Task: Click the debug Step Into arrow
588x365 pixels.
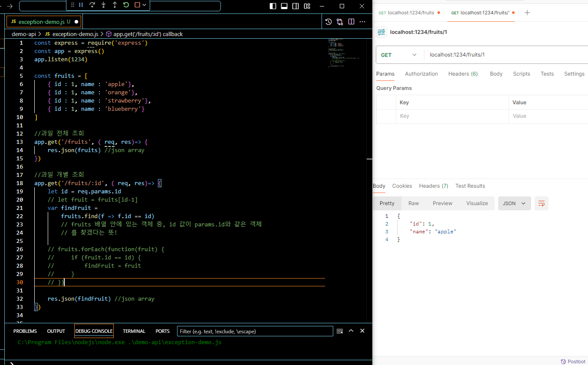Action: pos(103,5)
